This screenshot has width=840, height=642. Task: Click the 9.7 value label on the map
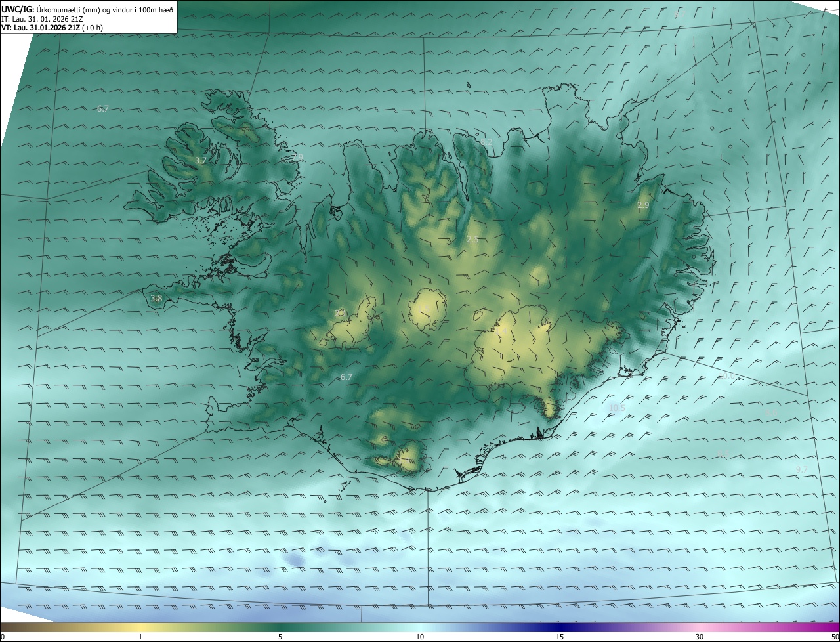pyautogui.click(x=801, y=469)
